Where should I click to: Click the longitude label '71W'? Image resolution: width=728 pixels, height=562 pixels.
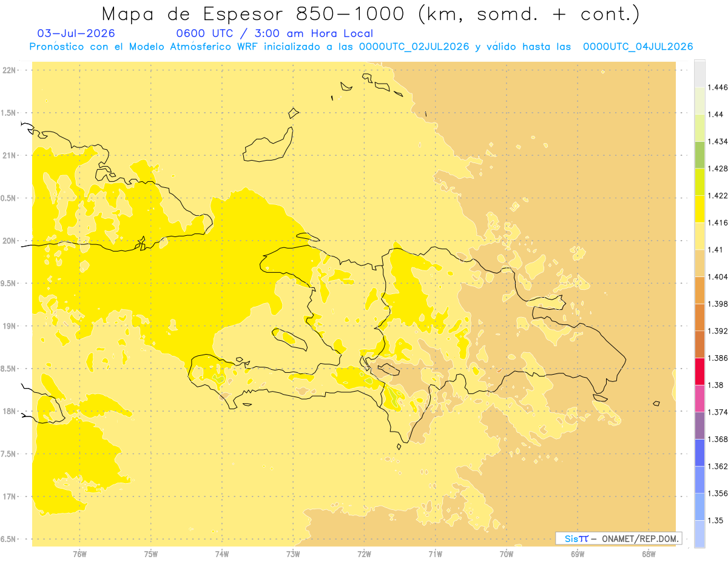click(x=435, y=554)
